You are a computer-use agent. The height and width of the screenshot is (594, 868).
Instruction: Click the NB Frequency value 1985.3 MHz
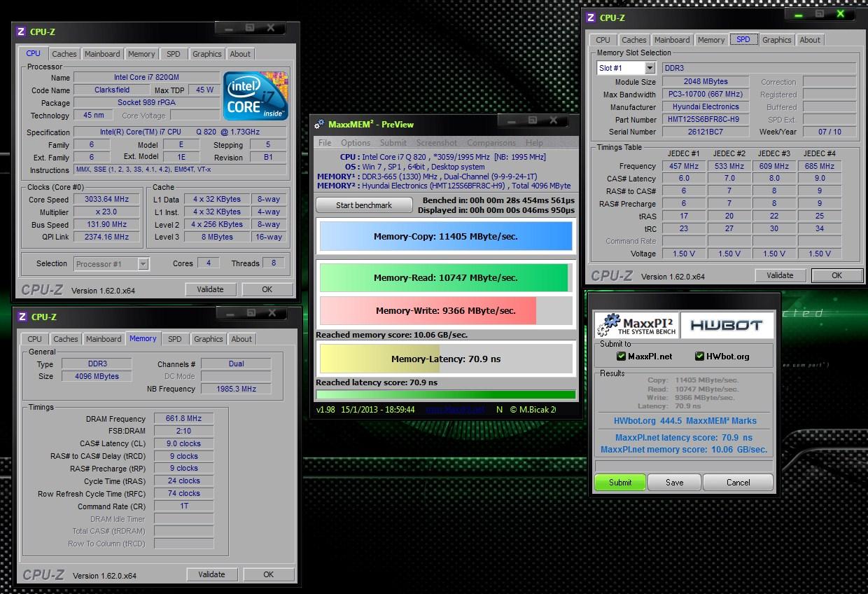coord(236,389)
